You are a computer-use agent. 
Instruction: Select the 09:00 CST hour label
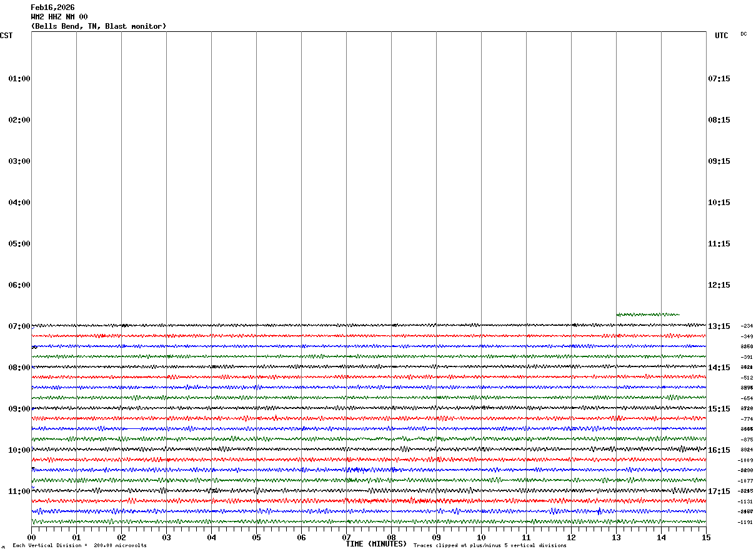(19, 409)
